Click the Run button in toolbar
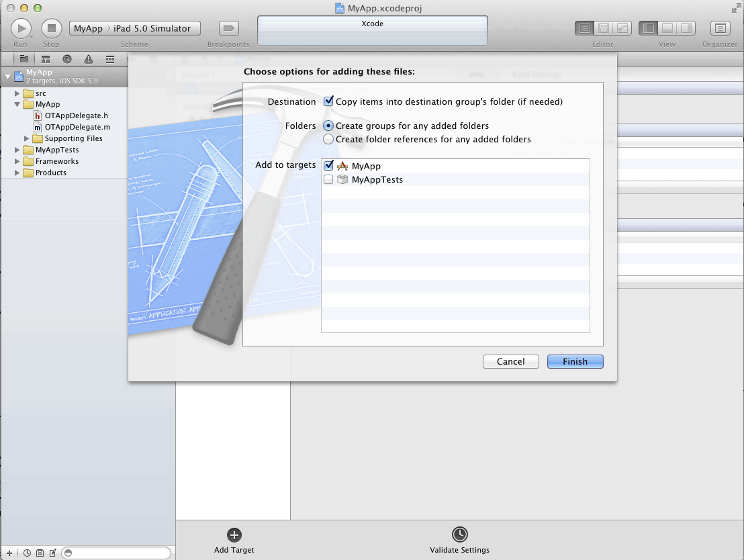744x560 pixels. 21,28
